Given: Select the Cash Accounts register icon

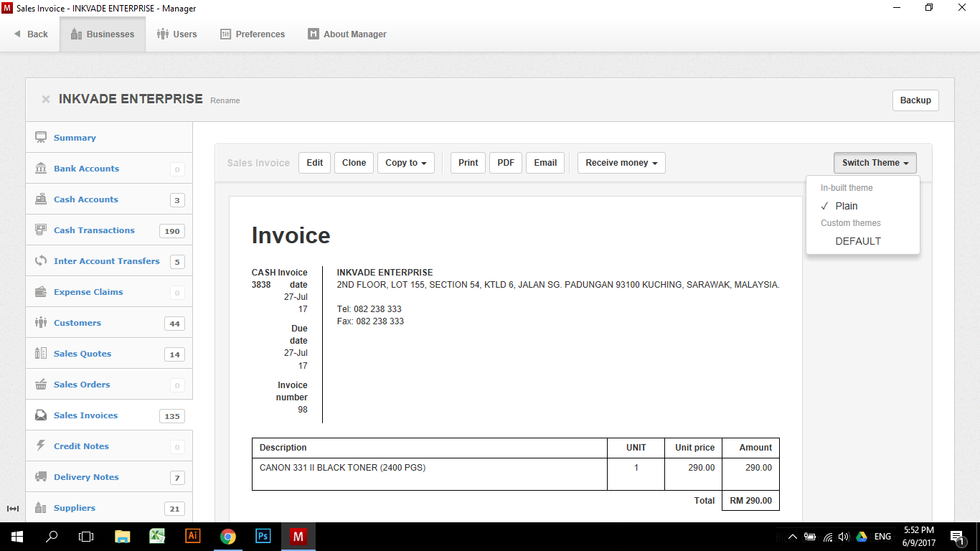Looking at the screenshot, I should pyautogui.click(x=41, y=199).
